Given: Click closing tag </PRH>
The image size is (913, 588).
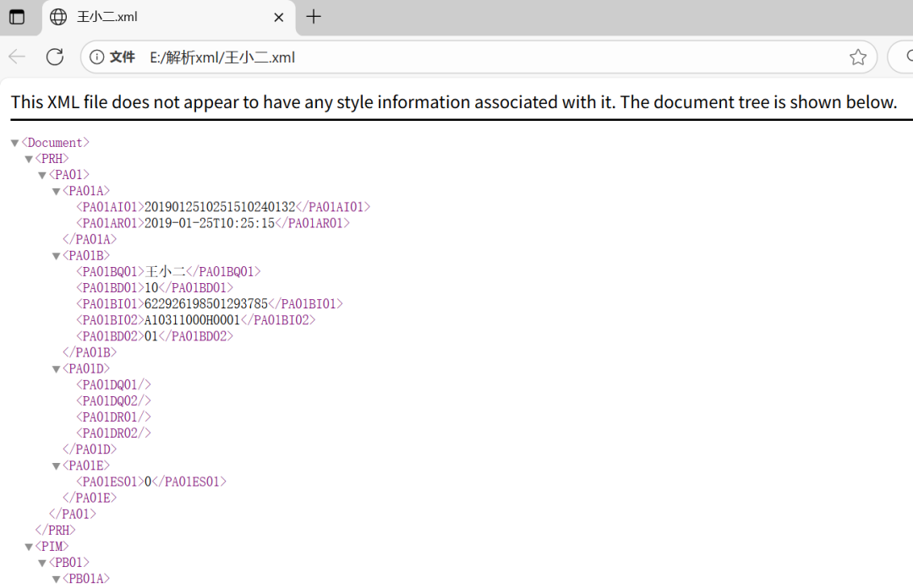Looking at the screenshot, I should tap(55, 531).
